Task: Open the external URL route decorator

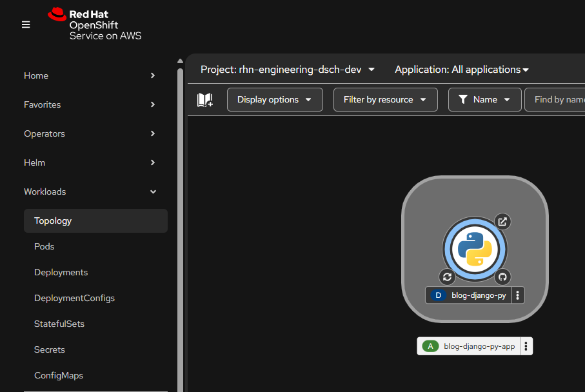Action: pyautogui.click(x=502, y=222)
